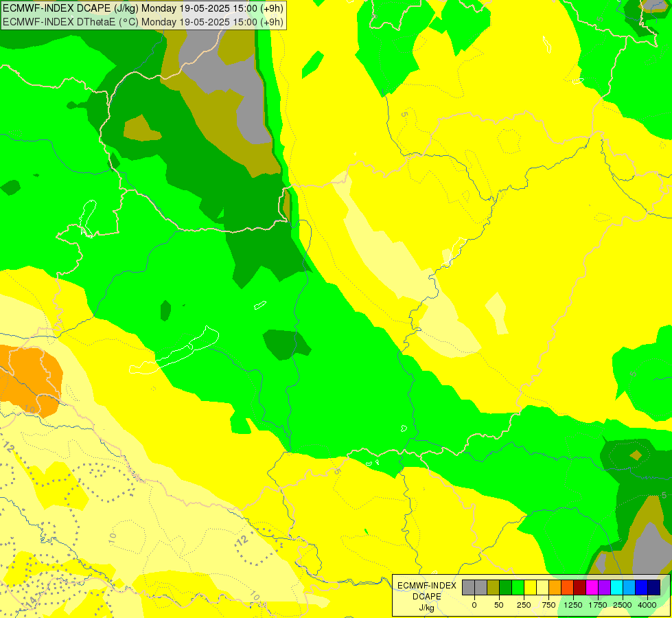Click the legend tick value 1250
672x618 pixels.
point(573,605)
